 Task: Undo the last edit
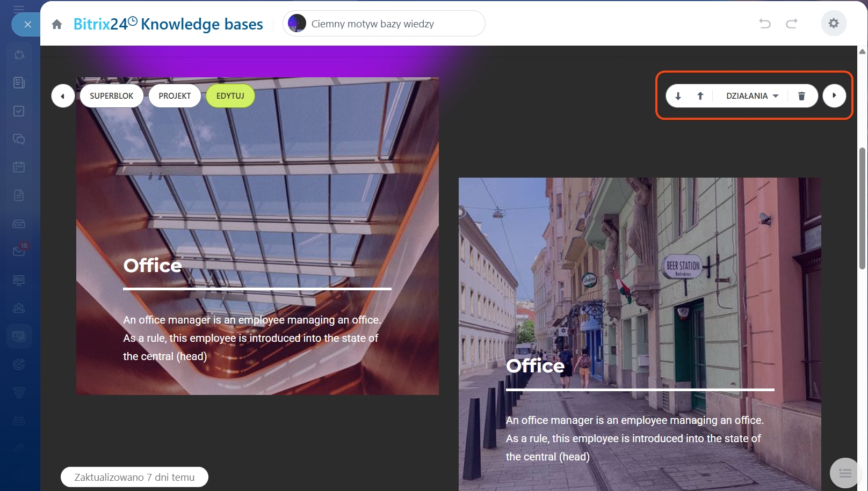(x=765, y=24)
